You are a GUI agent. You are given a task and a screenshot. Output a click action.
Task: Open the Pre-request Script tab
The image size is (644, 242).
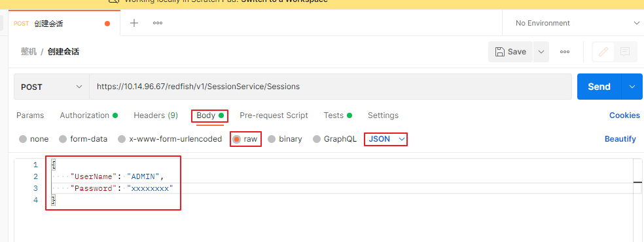274,115
